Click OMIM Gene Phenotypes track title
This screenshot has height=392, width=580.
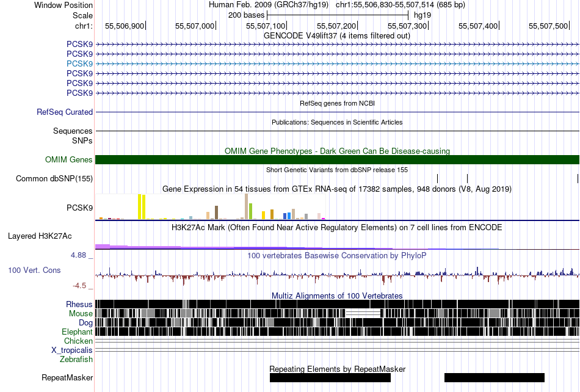[338, 151]
